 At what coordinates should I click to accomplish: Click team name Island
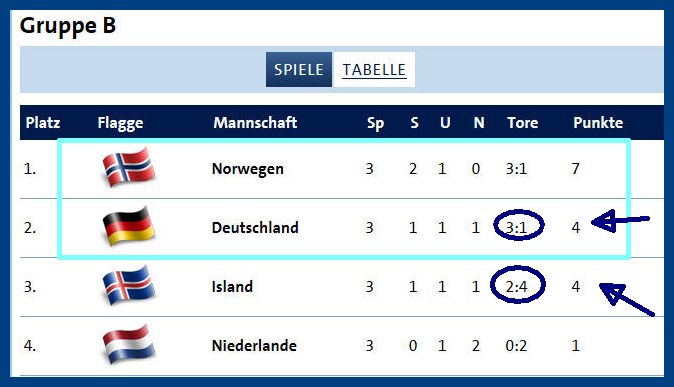[x=232, y=286]
